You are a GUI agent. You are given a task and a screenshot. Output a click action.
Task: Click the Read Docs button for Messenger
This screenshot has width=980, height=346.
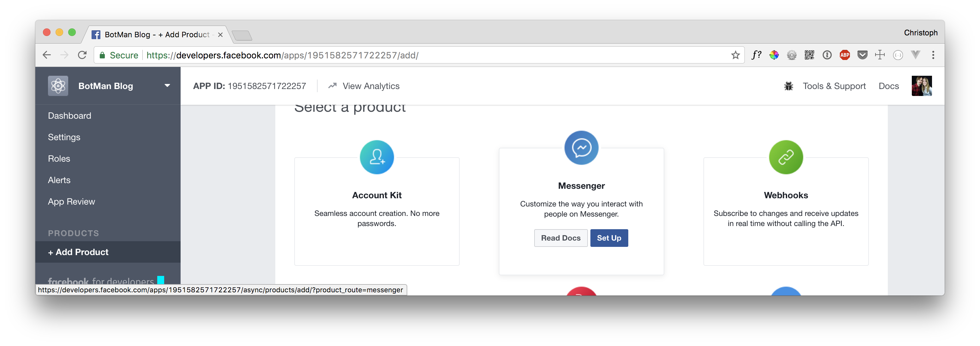click(561, 238)
